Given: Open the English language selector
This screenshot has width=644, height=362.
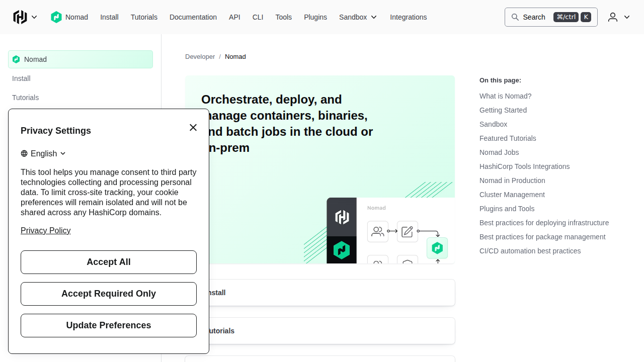Looking at the screenshot, I should click(44, 154).
